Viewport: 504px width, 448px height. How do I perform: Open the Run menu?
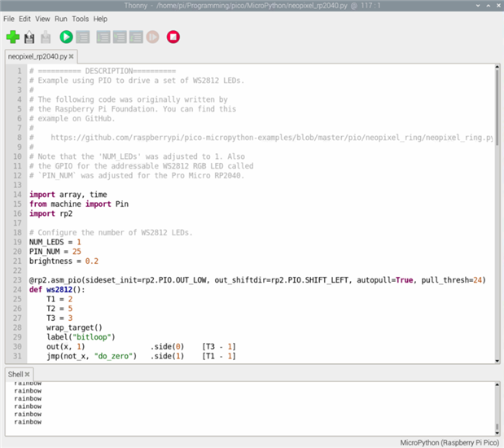coord(60,18)
